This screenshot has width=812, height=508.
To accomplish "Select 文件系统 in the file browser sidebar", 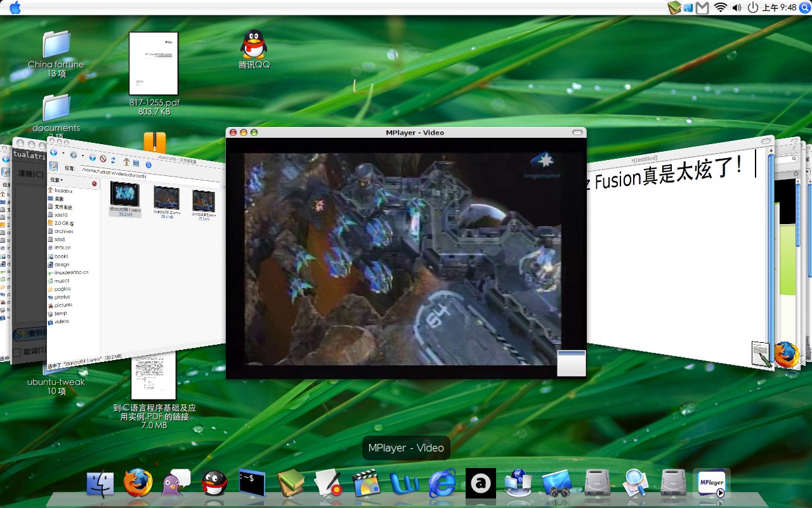I will (61, 207).
